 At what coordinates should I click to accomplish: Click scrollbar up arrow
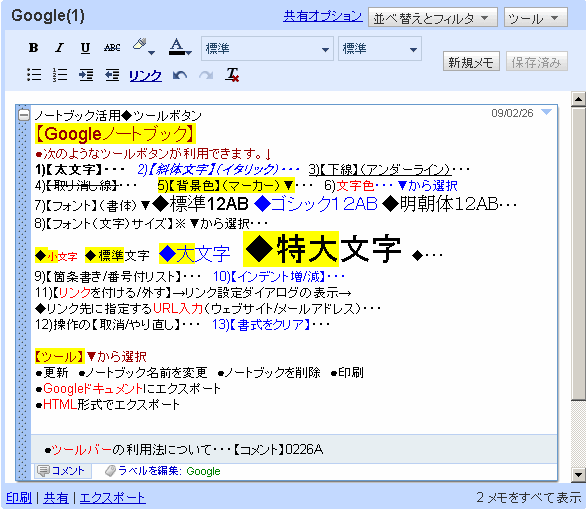point(578,99)
